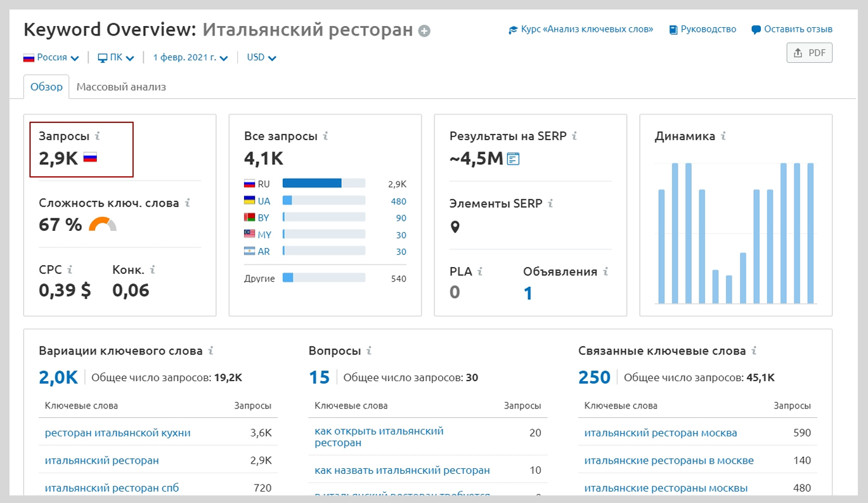
Task: Click the ad count 1 under Объявления
Action: [528, 292]
